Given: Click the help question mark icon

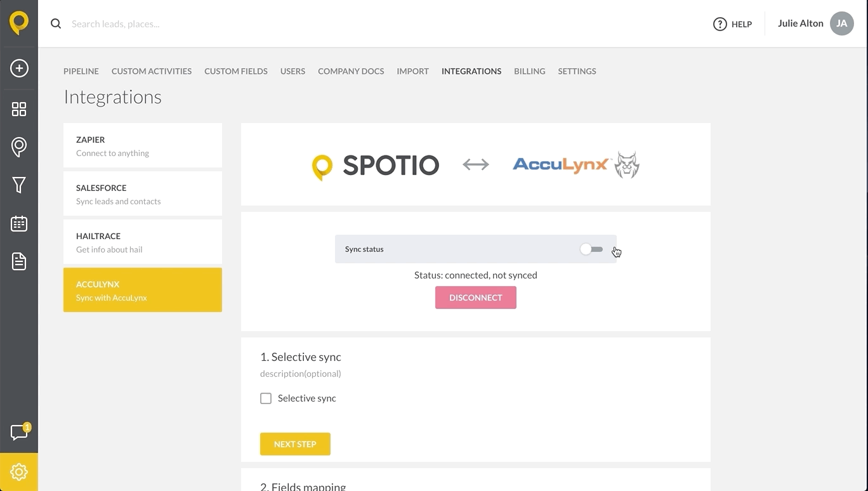Looking at the screenshot, I should coord(720,24).
